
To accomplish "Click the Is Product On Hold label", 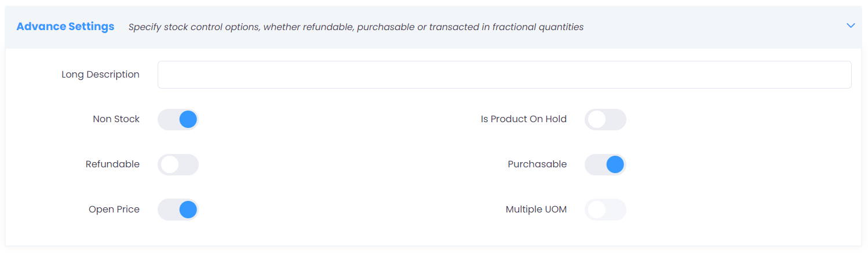I will (523, 119).
